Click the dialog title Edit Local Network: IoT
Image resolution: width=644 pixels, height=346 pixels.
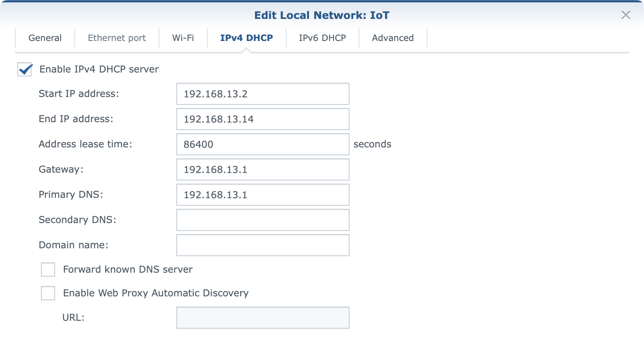322,15
